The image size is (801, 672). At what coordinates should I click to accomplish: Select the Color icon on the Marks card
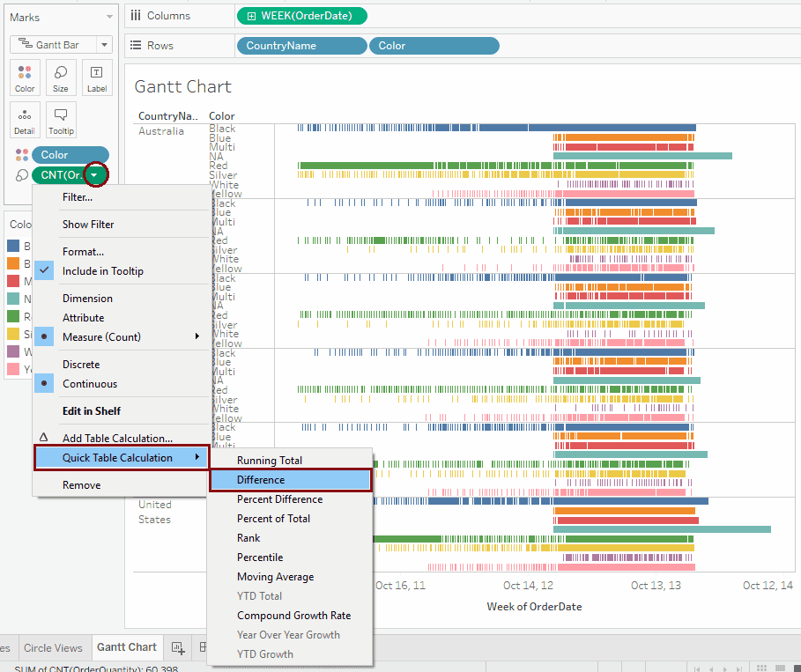pos(24,78)
